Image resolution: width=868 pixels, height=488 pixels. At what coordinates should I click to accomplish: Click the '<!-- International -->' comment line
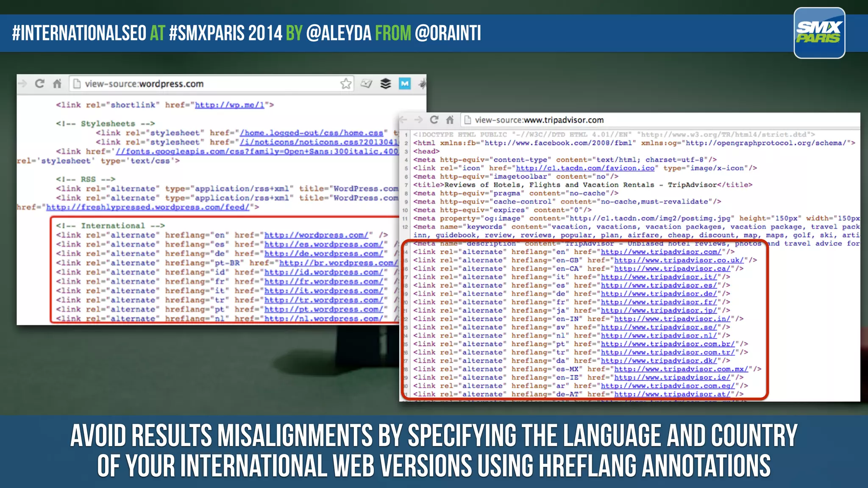[x=110, y=226]
